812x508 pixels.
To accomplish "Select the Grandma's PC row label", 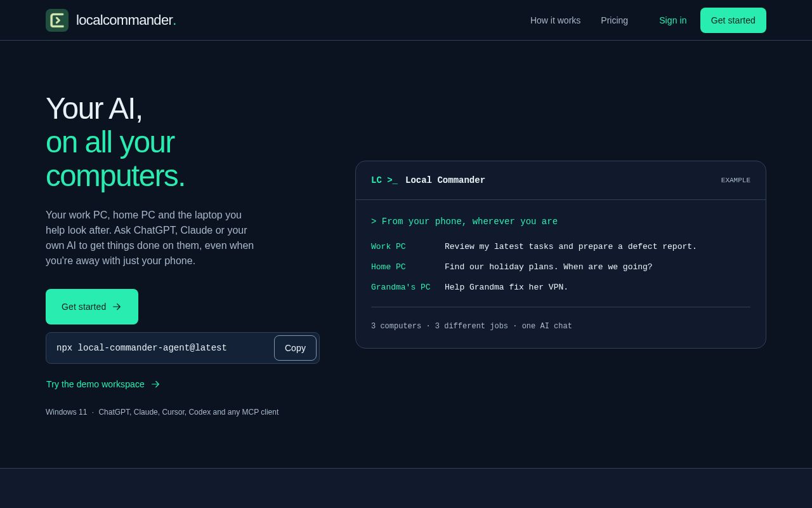I will tap(401, 287).
